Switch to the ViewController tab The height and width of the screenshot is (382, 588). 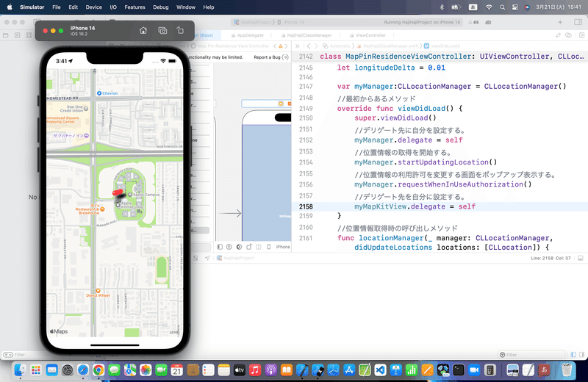pos(367,35)
